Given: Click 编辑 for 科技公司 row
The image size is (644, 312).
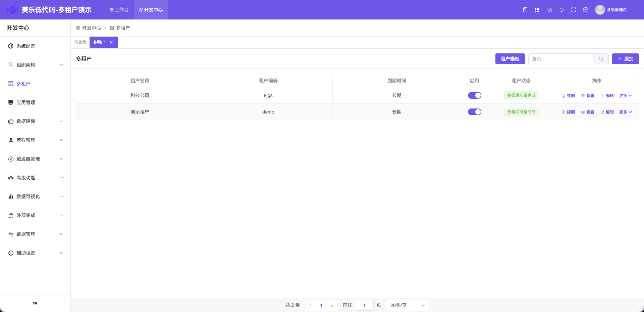Looking at the screenshot, I should click(x=607, y=96).
